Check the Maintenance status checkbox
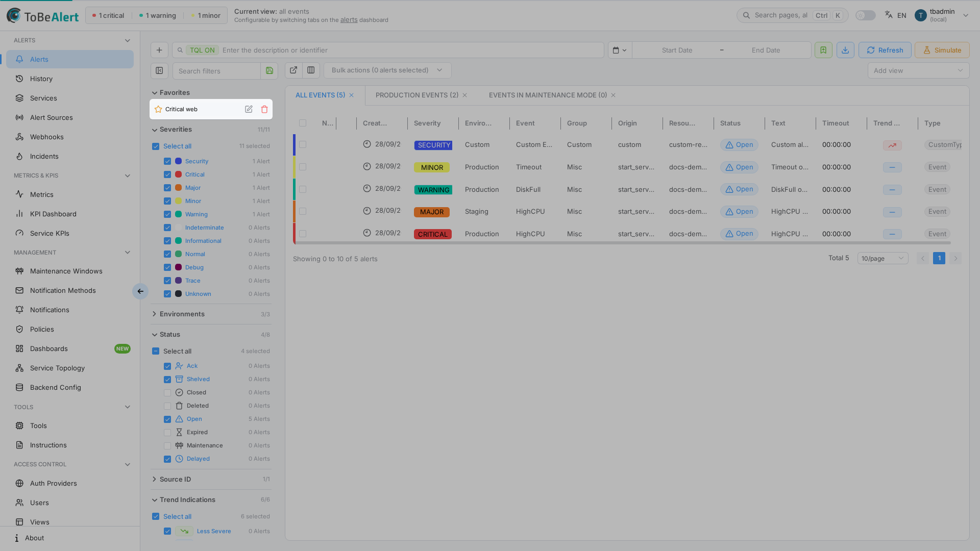The height and width of the screenshot is (551, 980). point(167,446)
